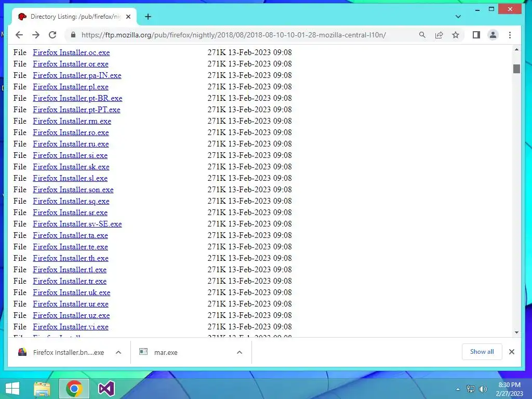Click the address bar URL
The image size is (532, 399).
click(233, 35)
